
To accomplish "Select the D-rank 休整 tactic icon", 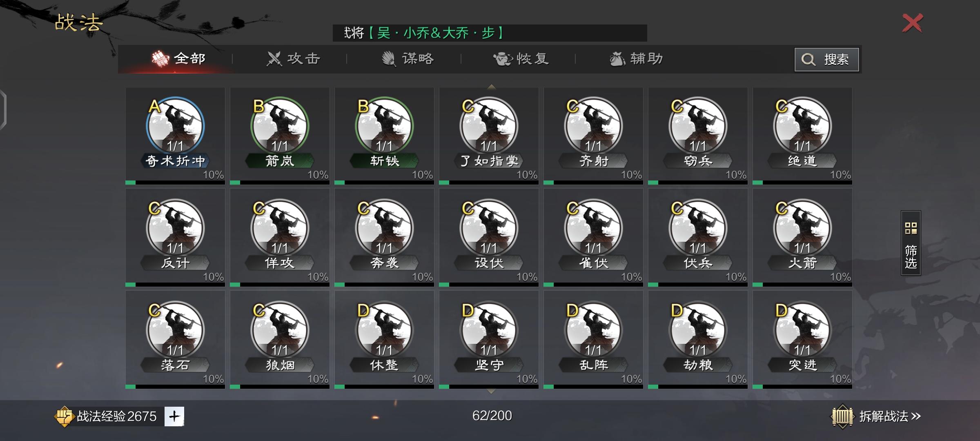I will tap(384, 330).
